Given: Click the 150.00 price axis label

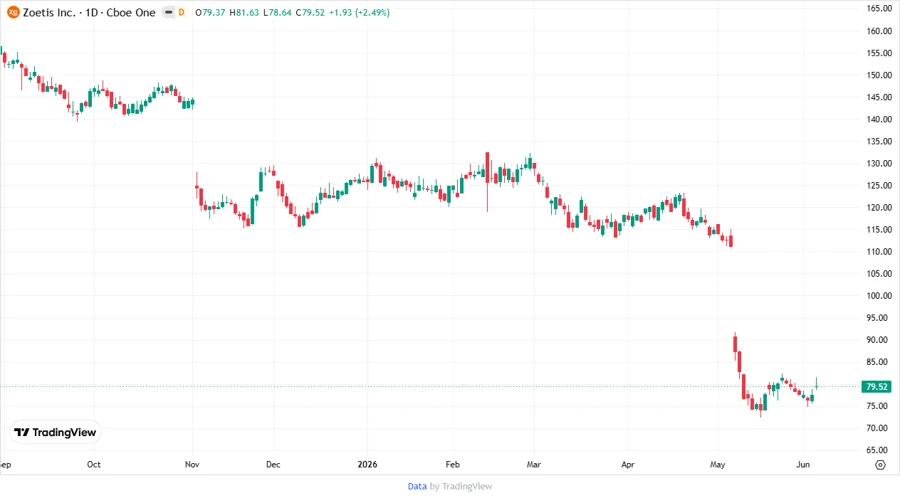Looking at the screenshot, I should coord(879,75).
